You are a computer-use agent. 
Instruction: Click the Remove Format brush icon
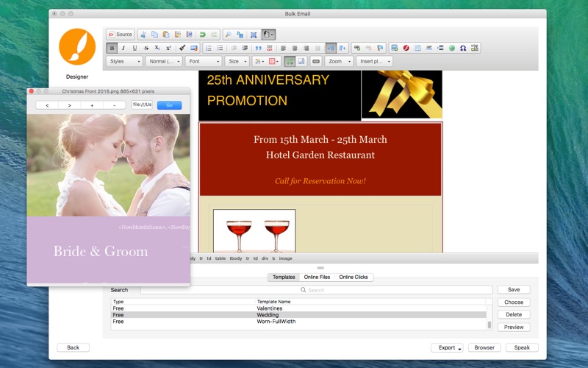point(182,48)
